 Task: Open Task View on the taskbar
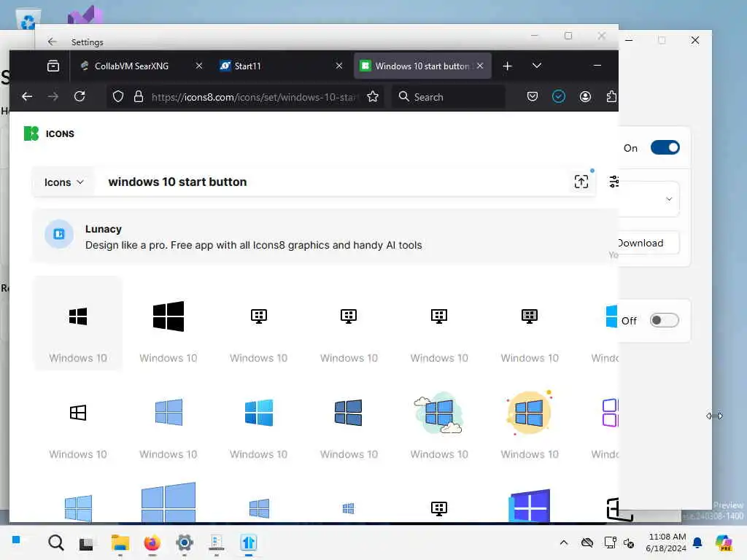tap(86, 543)
